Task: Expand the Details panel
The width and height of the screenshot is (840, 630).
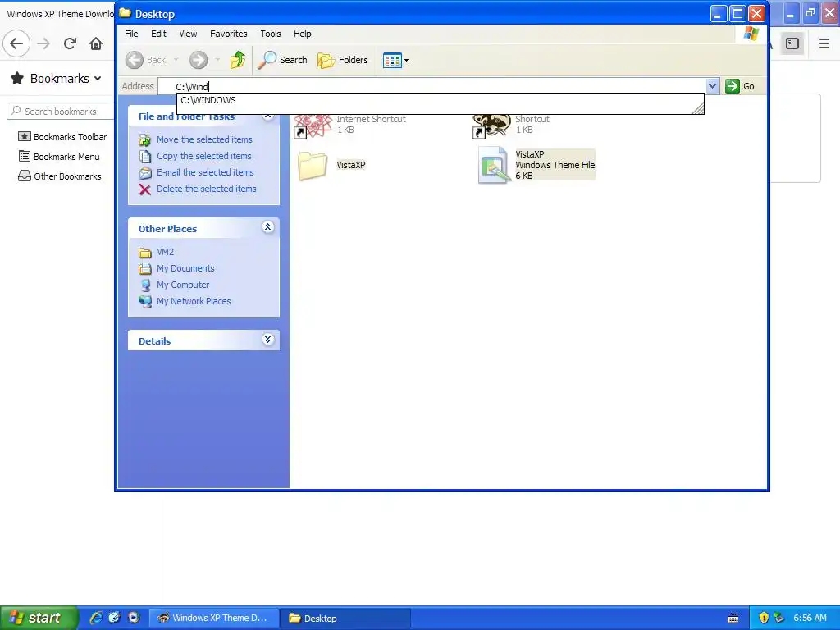Action: (268, 340)
